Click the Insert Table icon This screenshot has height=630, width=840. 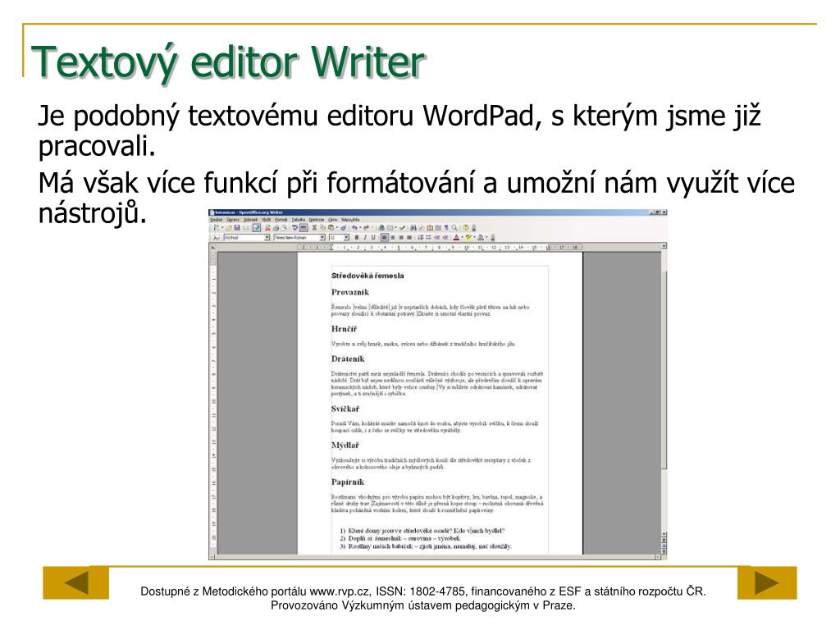point(390,227)
